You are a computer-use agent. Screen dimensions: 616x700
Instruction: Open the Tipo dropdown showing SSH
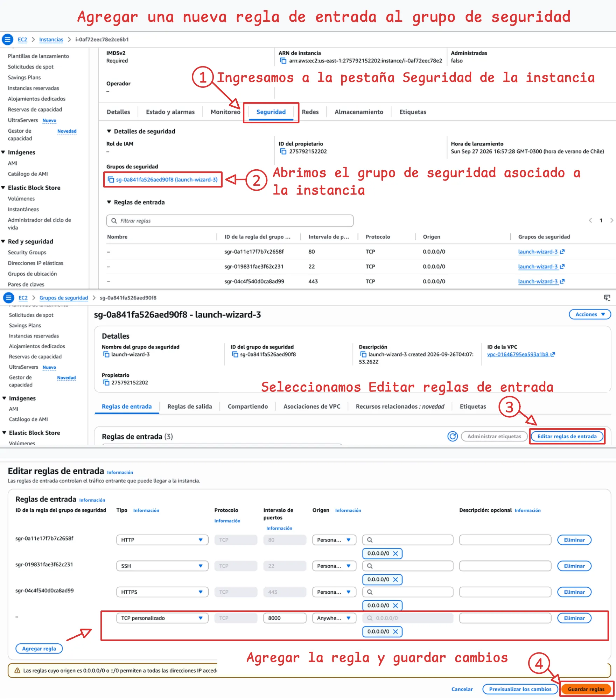click(162, 566)
